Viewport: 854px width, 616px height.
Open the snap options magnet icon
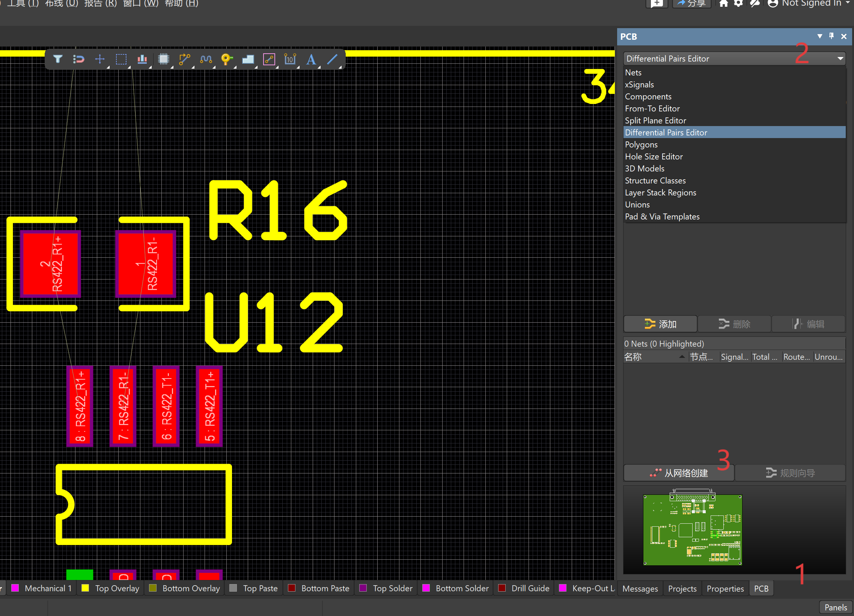[x=79, y=59]
